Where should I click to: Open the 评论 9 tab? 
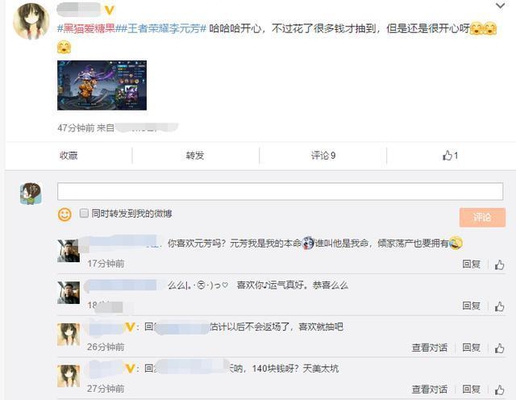tap(323, 155)
